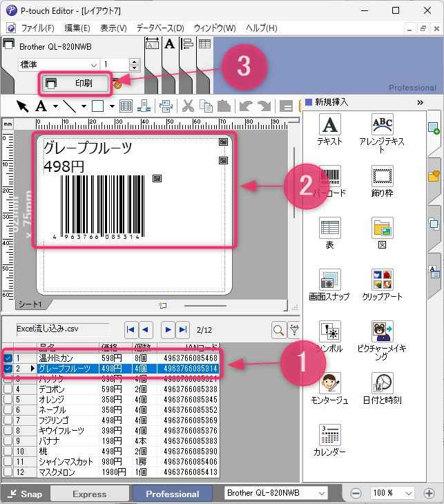Screen dimensions: 444x504
Task: Select the rectangle shape tool
Action: pos(98,106)
